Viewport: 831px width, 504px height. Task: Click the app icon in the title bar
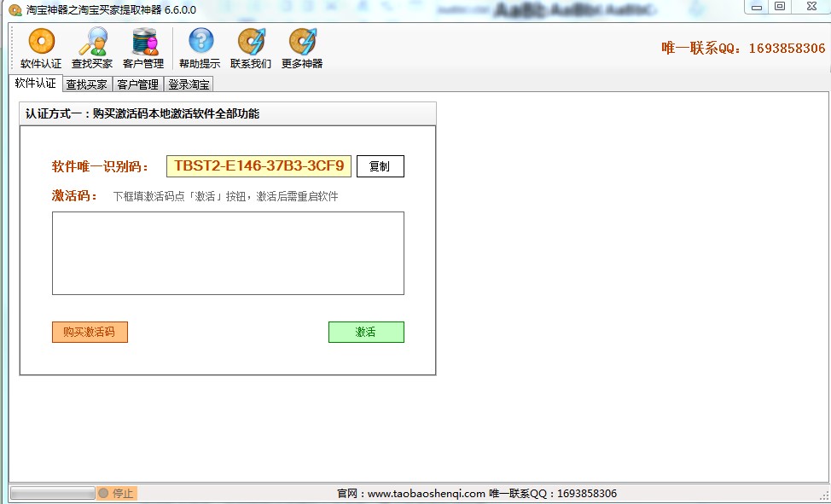(x=16, y=10)
